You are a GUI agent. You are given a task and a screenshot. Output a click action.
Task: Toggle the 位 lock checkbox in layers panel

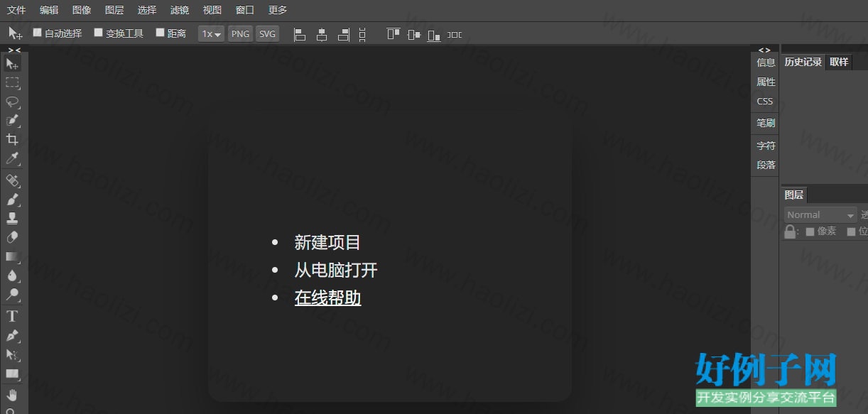(x=852, y=231)
